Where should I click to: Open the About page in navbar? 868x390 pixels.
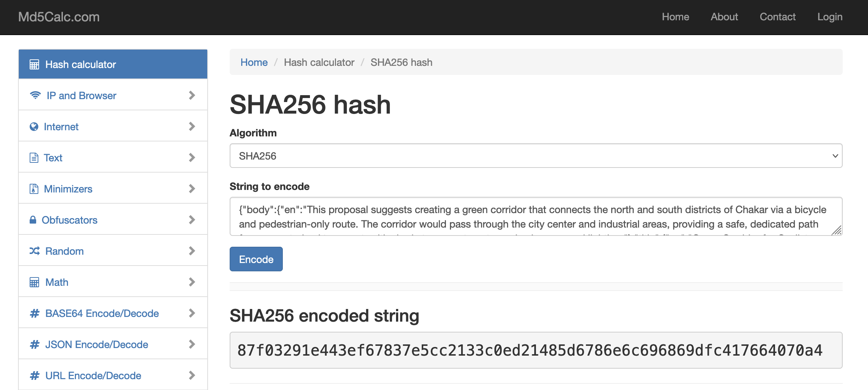724,17
